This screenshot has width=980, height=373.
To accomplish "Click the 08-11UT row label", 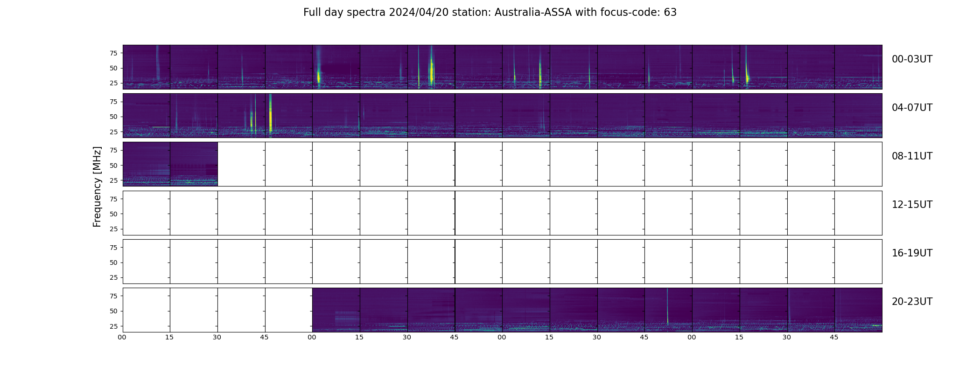I will coord(912,156).
